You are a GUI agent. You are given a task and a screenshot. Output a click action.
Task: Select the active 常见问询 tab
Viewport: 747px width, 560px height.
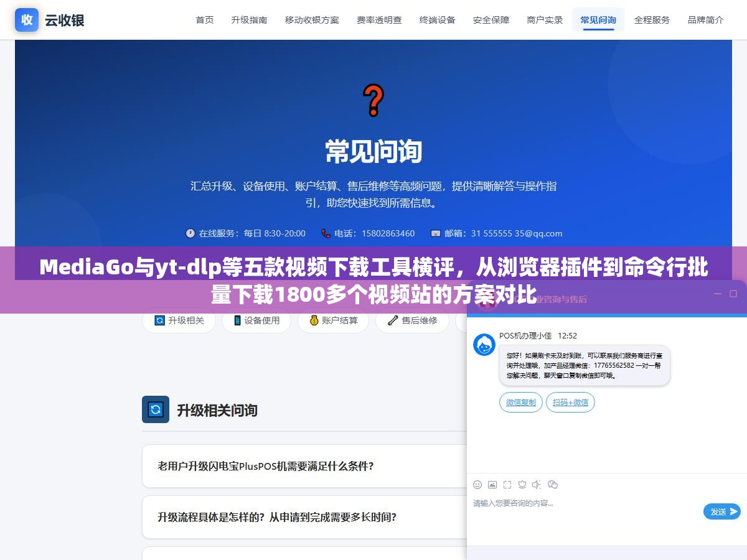[x=598, y=20]
